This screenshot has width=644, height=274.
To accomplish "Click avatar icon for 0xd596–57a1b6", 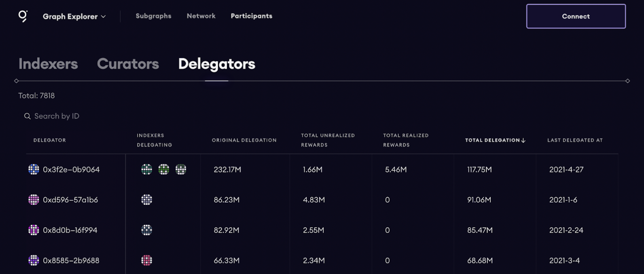I will coord(34,200).
